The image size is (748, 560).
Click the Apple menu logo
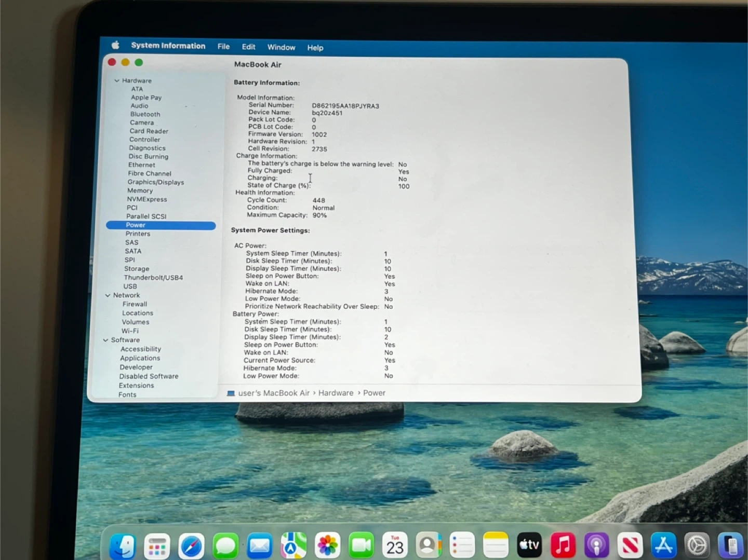click(115, 45)
